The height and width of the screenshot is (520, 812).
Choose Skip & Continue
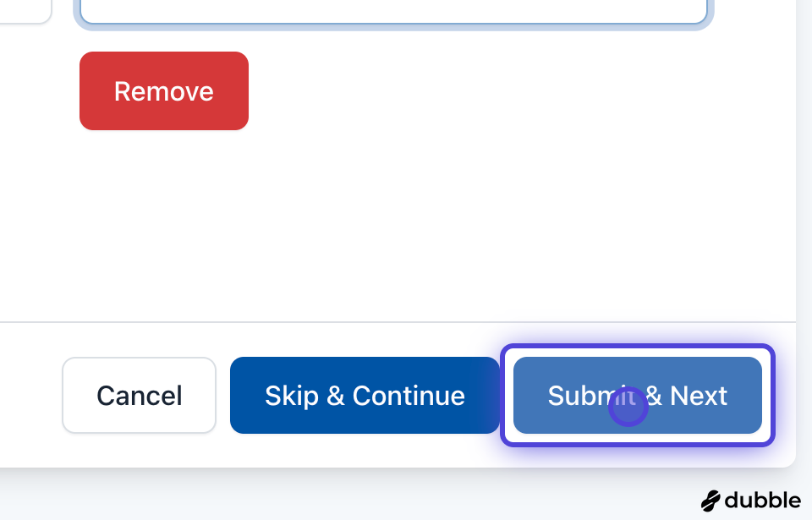coord(365,396)
